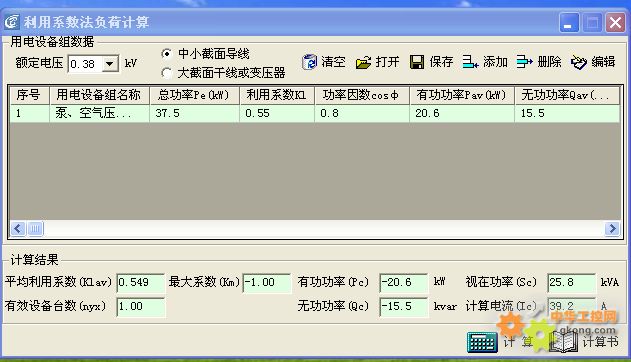The height and width of the screenshot is (362, 631).
Task: Run calculation with 计算 calculator icon
Action: (482, 342)
